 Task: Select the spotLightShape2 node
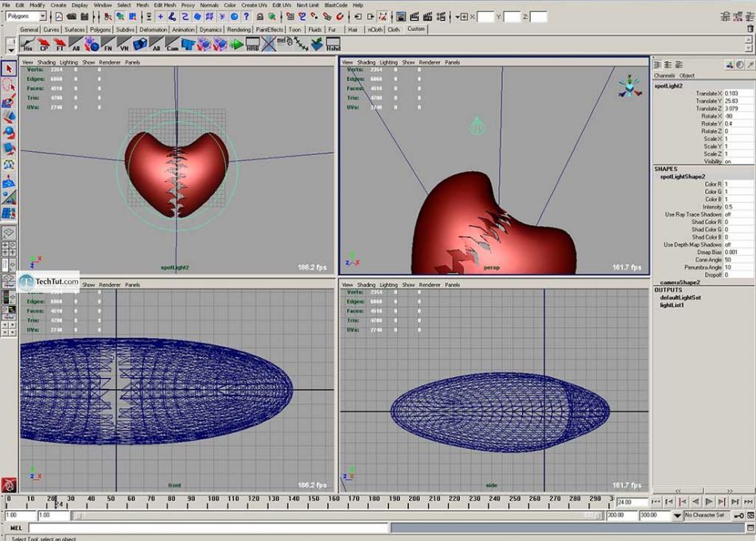682,177
